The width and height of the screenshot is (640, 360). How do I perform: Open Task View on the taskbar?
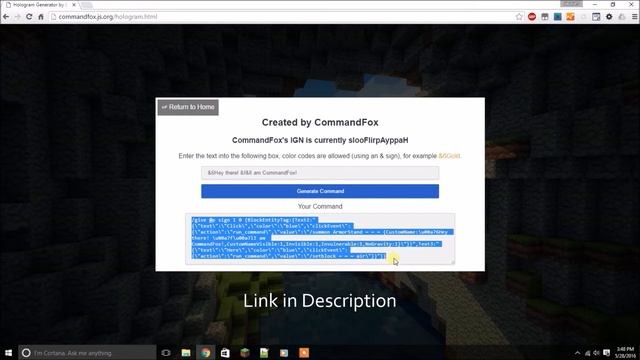(x=166, y=353)
